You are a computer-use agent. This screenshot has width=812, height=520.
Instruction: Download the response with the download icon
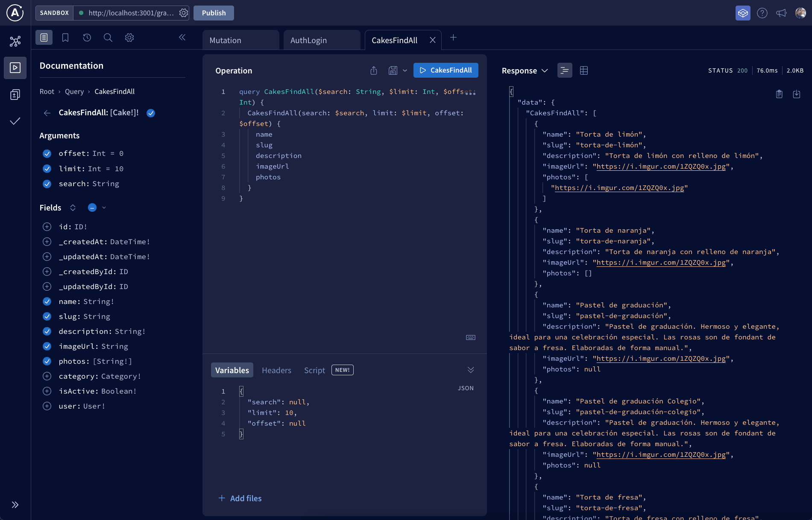pyautogui.click(x=796, y=94)
